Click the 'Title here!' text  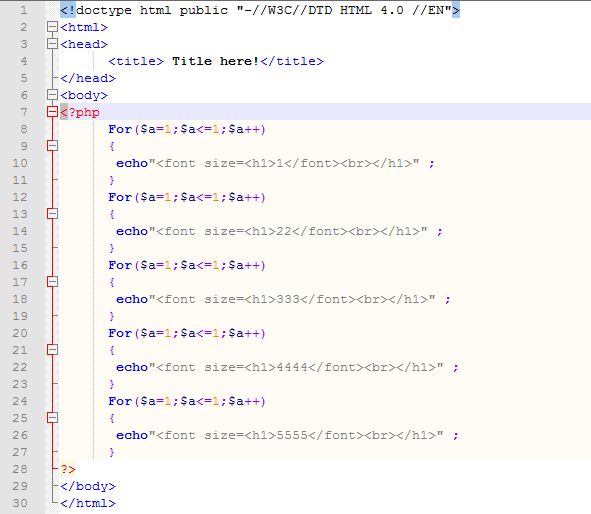(215, 61)
